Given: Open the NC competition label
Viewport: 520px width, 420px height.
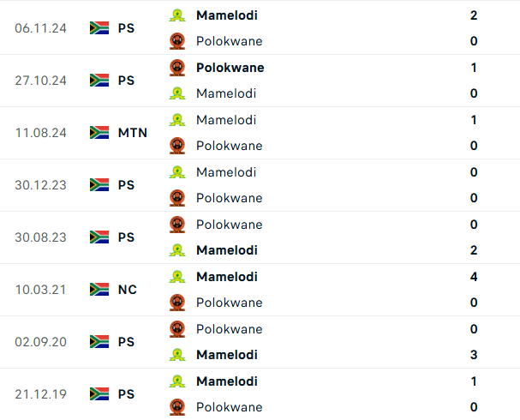Looking at the screenshot, I should click(x=128, y=290).
